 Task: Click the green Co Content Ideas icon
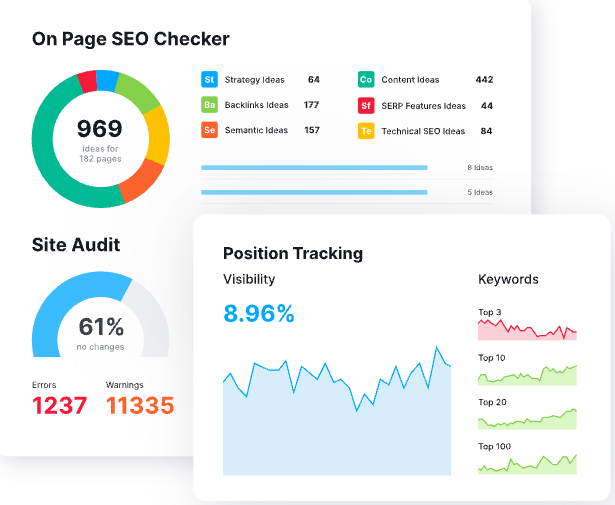(x=366, y=79)
